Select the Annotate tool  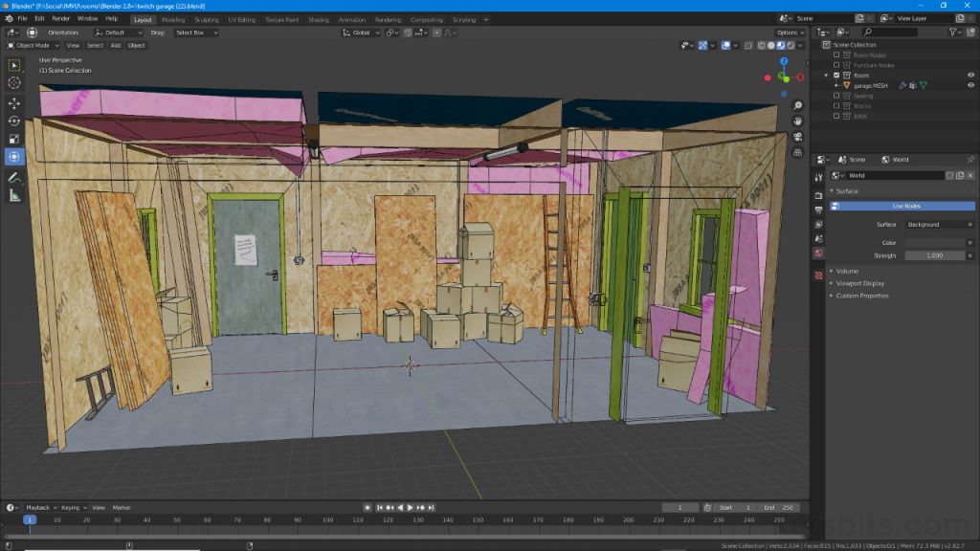tap(13, 176)
